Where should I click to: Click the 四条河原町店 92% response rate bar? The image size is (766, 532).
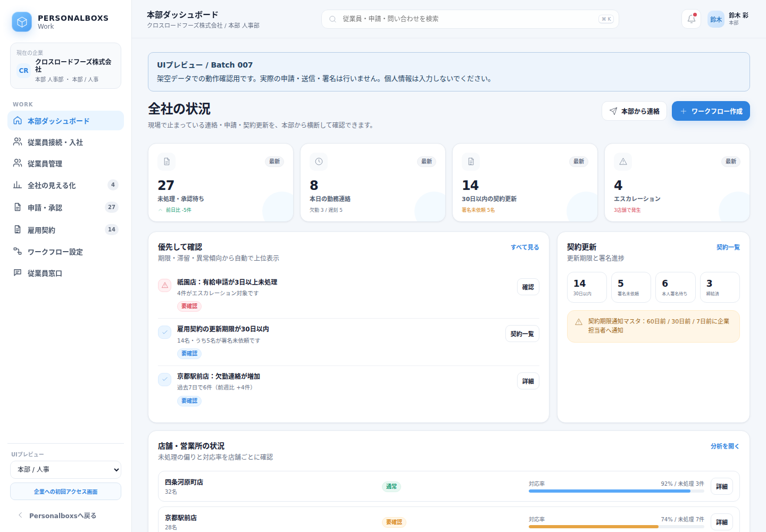pos(617,491)
